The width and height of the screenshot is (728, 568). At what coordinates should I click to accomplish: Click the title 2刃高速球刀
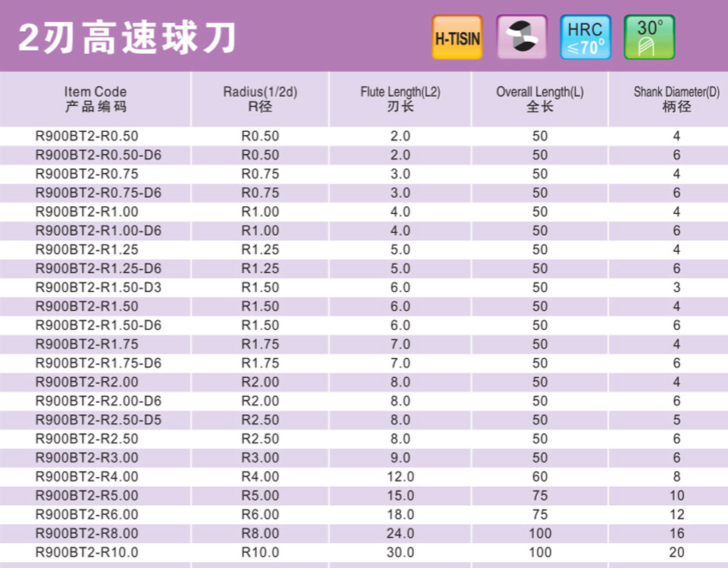pyautogui.click(x=127, y=37)
